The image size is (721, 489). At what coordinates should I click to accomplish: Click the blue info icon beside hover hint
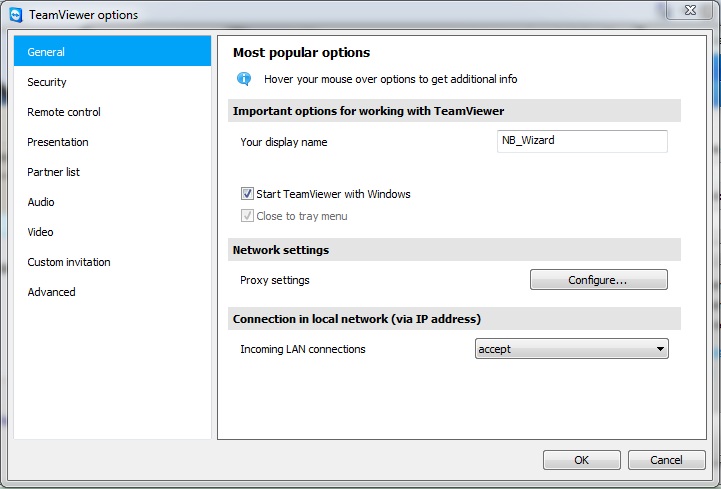click(x=244, y=78)
